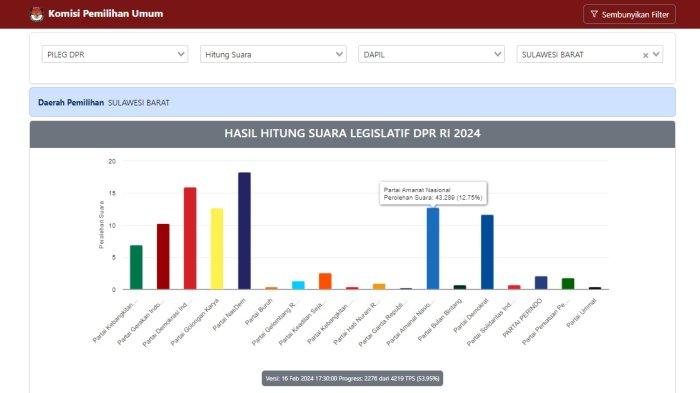The image size is (700, 393).
Task: Click the orange Partai Keadilan Seja bar
Action: pos(325,281)
